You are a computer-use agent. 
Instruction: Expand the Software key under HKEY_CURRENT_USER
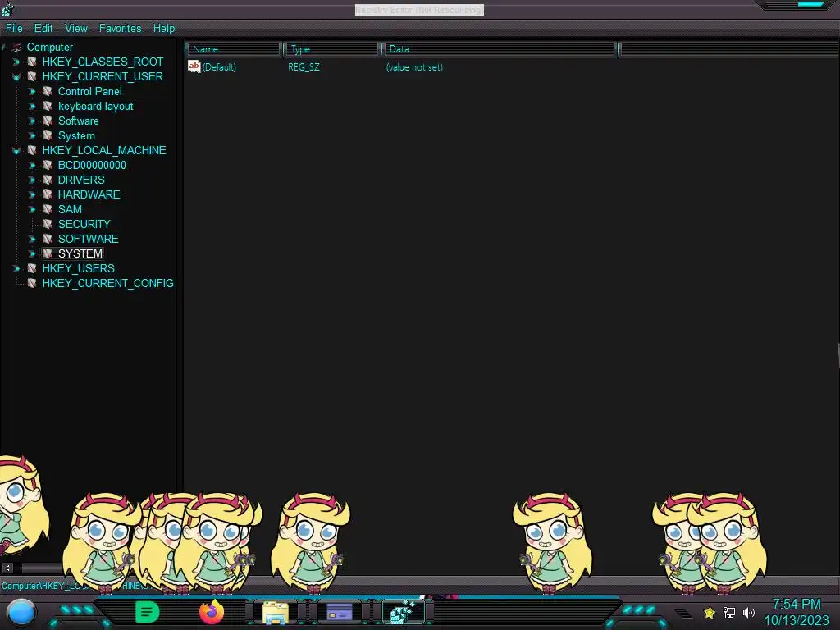pyautogui.click(x=32, y=121)
